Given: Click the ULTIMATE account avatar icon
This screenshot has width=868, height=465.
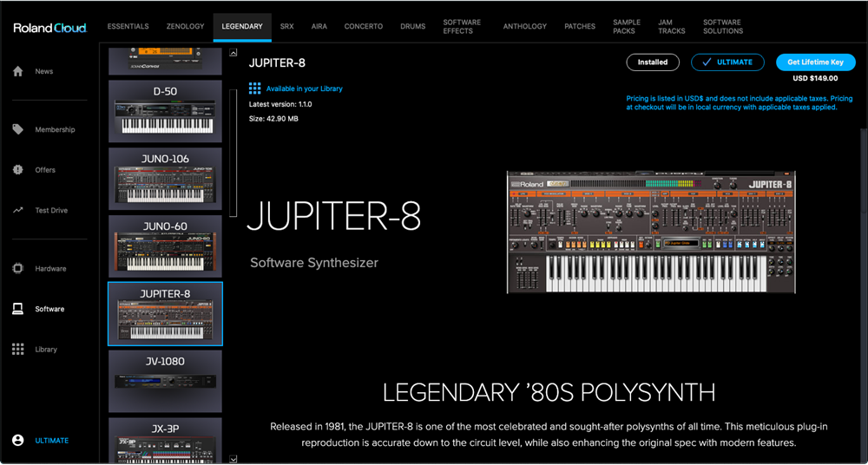Looking at the screenshot, I should click(17, 441).
